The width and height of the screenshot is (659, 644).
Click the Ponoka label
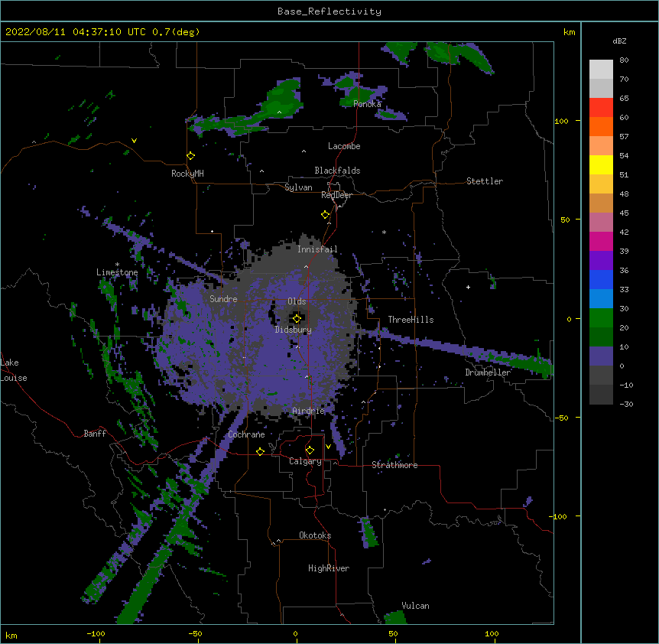pyautogui.click(x=367, y=104)
